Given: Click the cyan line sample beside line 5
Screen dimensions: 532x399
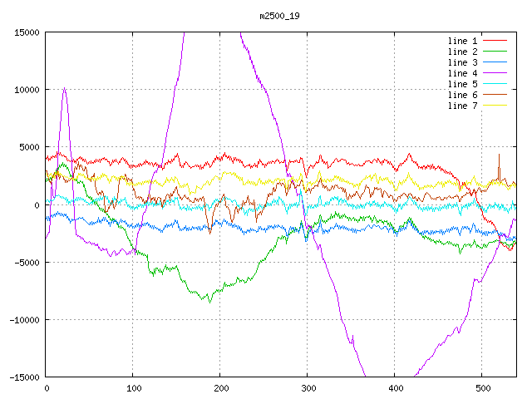Looking at the screenshot, I should coord(495,84).
